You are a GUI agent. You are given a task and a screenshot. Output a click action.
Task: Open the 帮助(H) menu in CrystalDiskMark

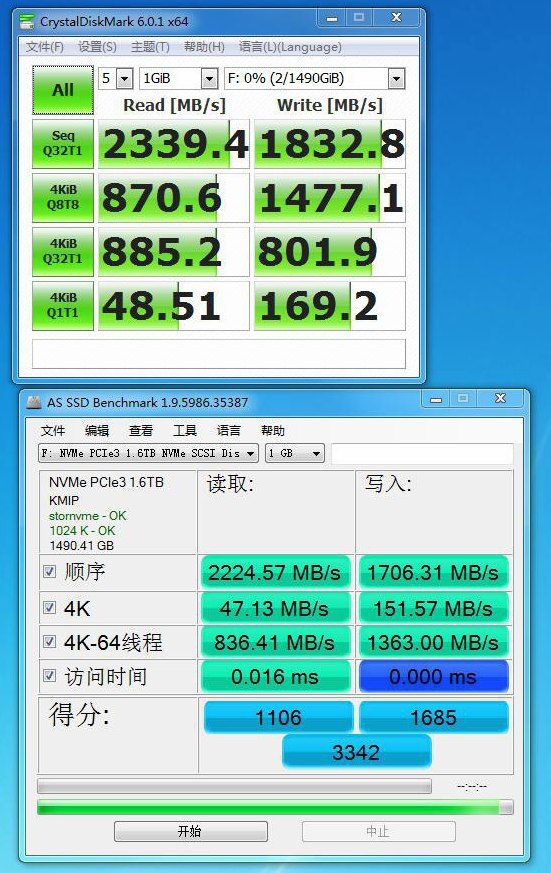pyautogui.click(x=204, y=47)
